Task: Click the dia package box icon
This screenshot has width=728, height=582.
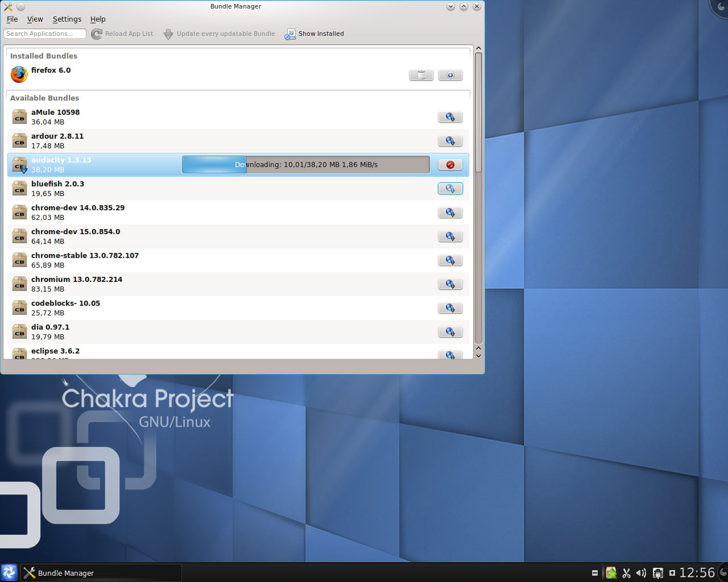Action: point(19,332)
